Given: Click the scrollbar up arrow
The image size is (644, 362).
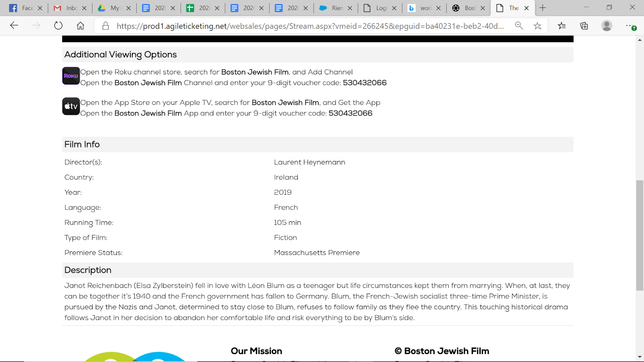Looking at the screenshot, I should click(640, 40).
